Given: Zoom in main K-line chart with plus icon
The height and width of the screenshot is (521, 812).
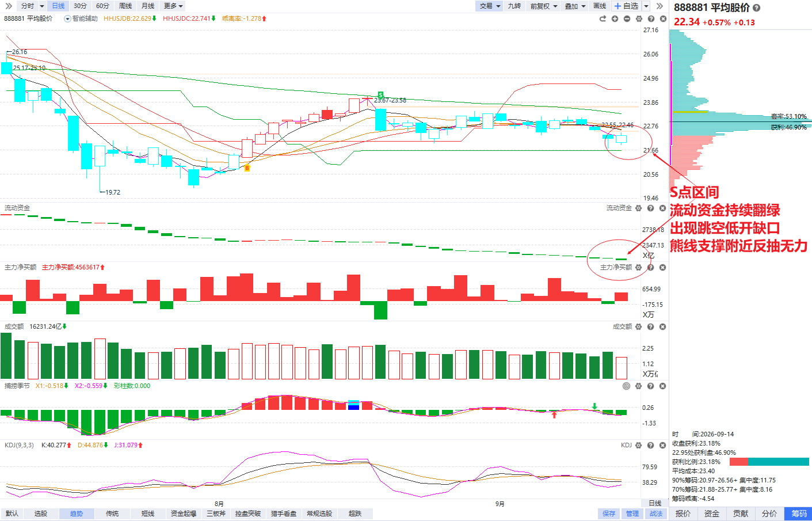Looking at the screenshot, I should tap(615, 19).
